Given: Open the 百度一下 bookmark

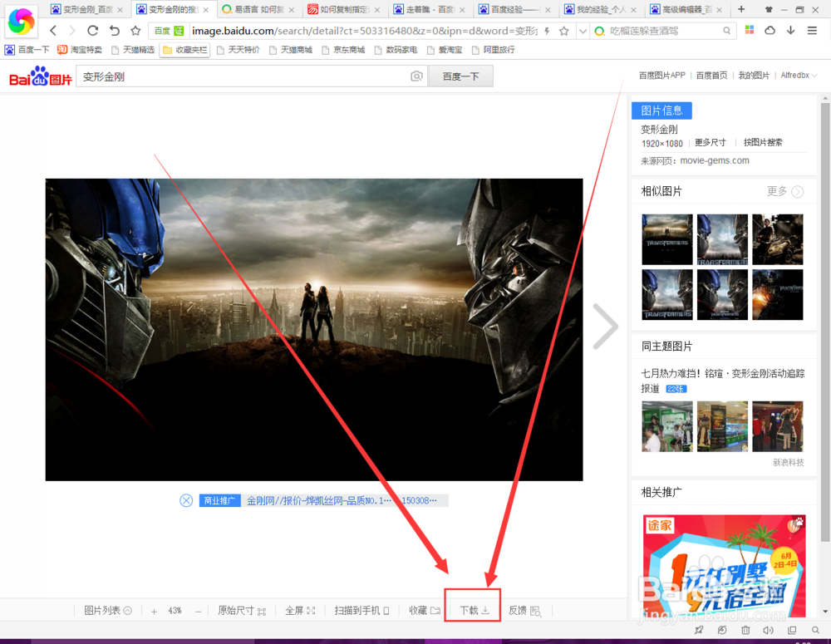Looking at the screenshot, I should coord(27,50).
